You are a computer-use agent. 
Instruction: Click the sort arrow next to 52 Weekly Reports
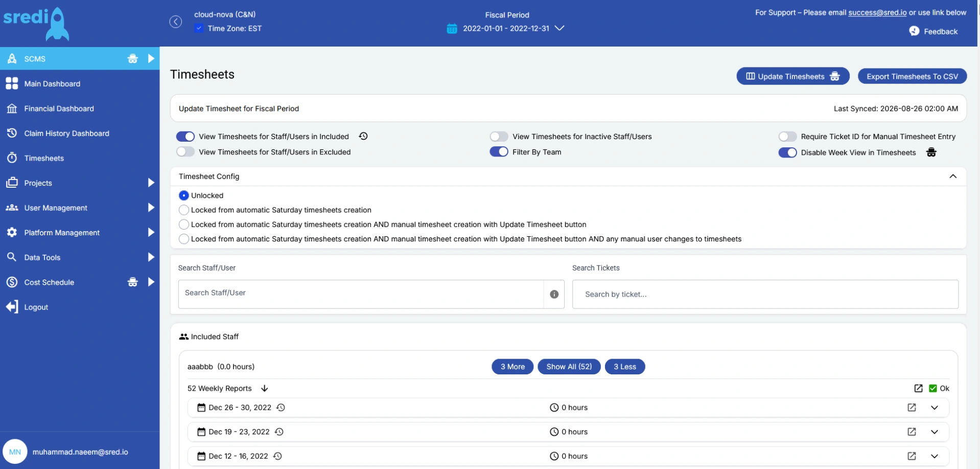pos(264,388)
